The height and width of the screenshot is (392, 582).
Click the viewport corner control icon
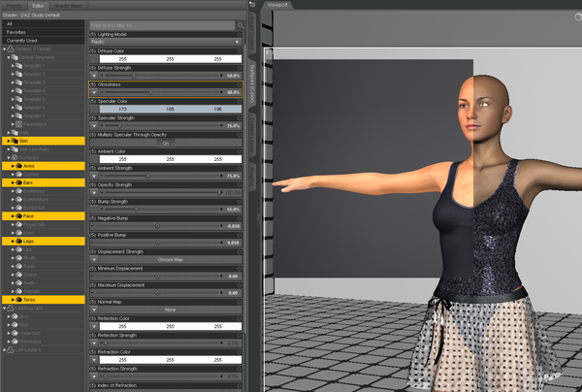pyautogui.click(x=578, y=16)
